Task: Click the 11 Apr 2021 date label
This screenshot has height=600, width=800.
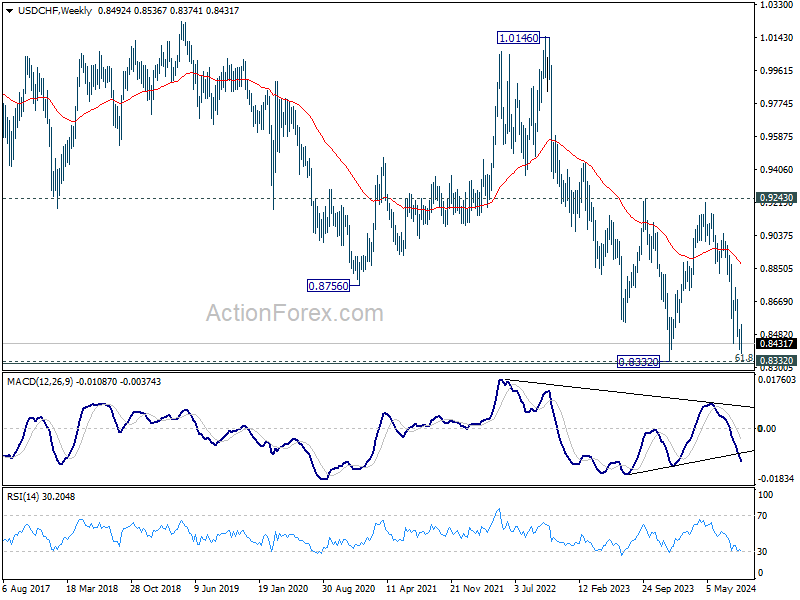Action: click(412, 589)
